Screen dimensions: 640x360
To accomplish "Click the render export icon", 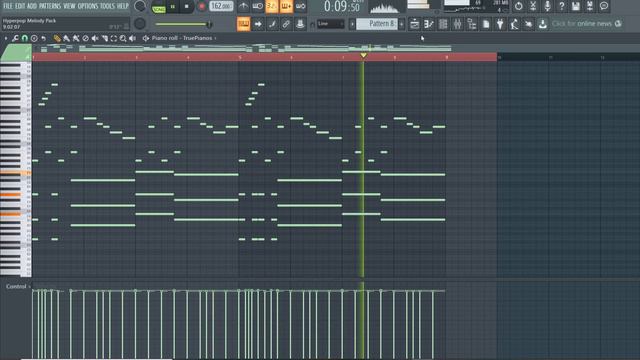I will (590, 6).
